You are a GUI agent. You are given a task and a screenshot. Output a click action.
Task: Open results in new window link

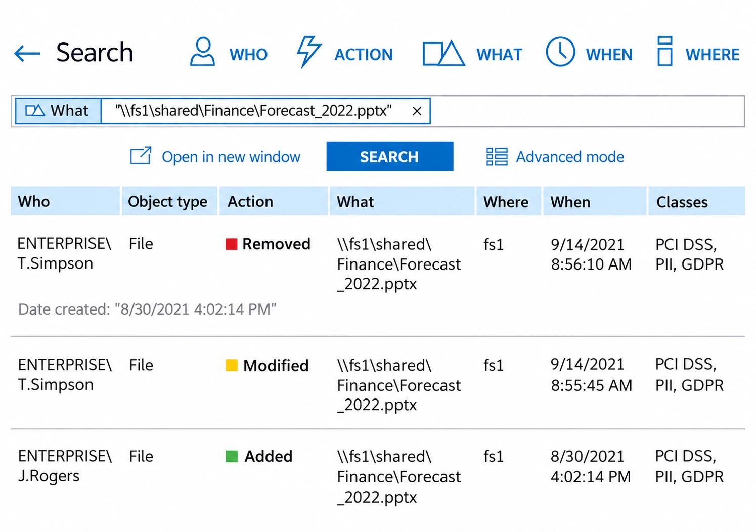pos(231,157)
